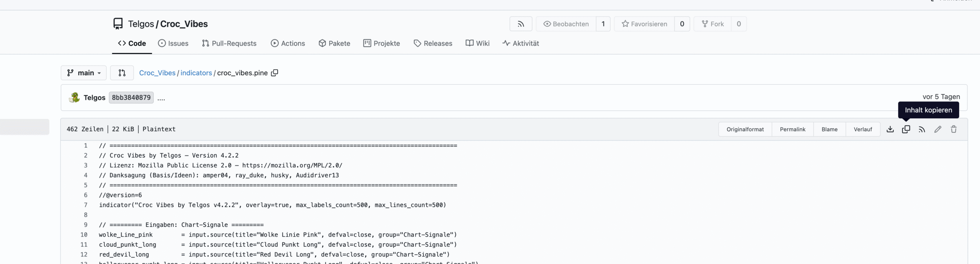Click the RSS feed icon beside Beobachten
980x264 pixels.
[521, 24]
